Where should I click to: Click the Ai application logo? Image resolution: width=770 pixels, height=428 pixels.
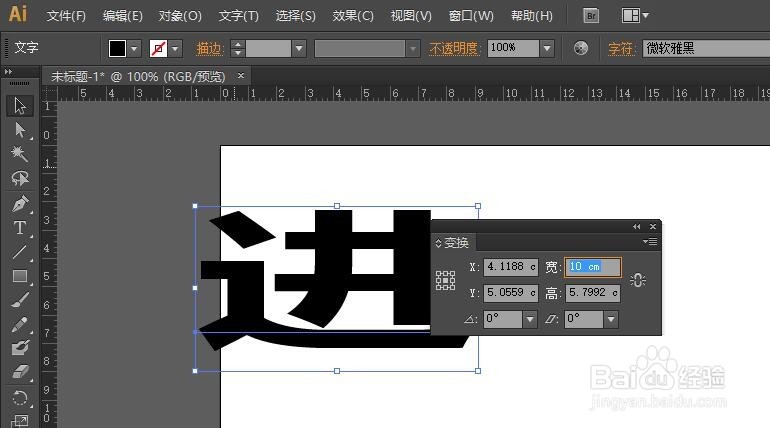tap(18, 14)
